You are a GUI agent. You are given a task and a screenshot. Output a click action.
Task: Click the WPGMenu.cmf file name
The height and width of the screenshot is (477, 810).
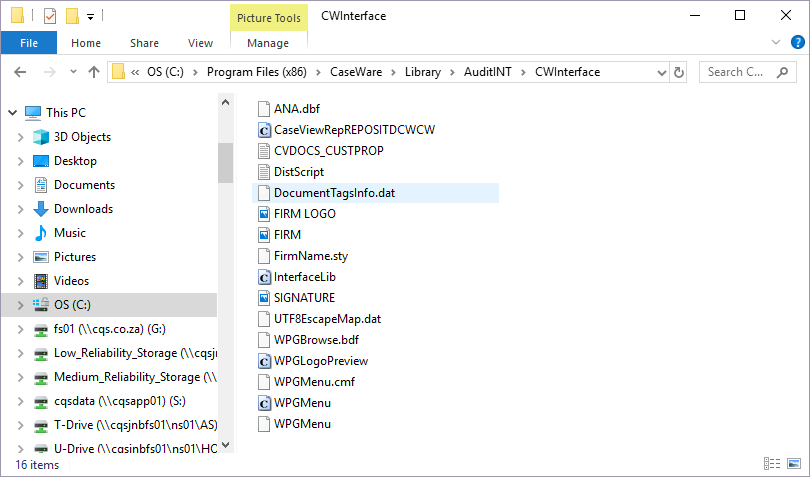314,382
